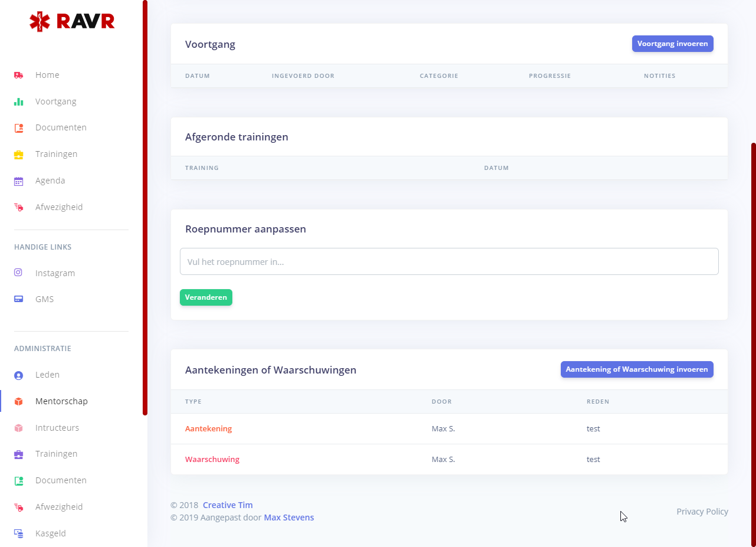This screenshot has height=547, width=756.
Task: Open the Creative Tim footer link
Action: coord(228,505)
